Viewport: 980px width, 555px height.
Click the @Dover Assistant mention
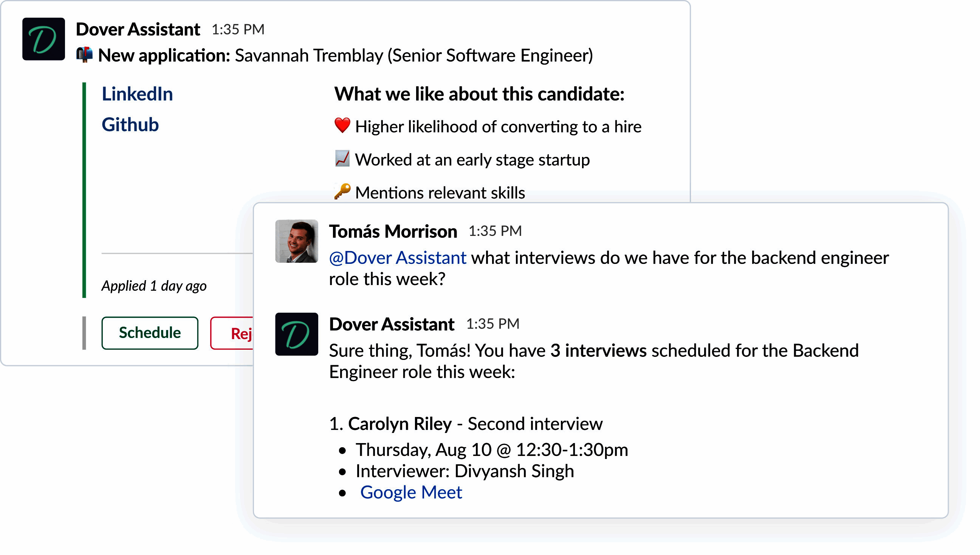[398, 258]
